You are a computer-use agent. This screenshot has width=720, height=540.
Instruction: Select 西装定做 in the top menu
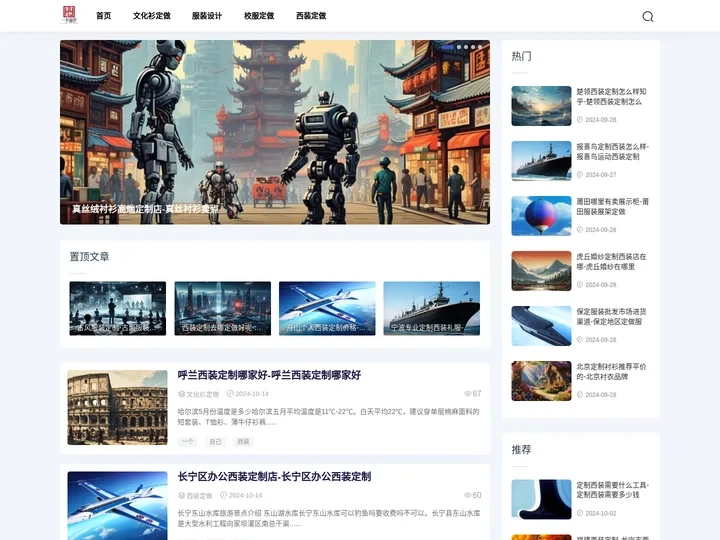[311, 16]
